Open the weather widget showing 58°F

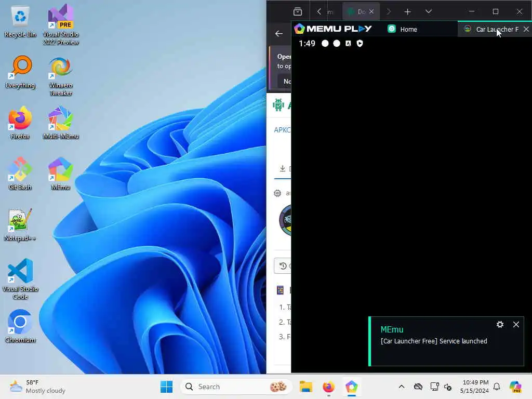pos(37,387)
